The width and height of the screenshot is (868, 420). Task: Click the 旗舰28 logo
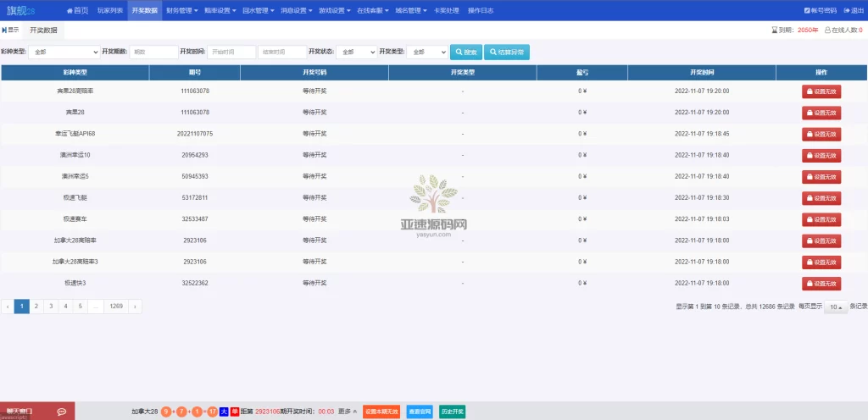21,10
